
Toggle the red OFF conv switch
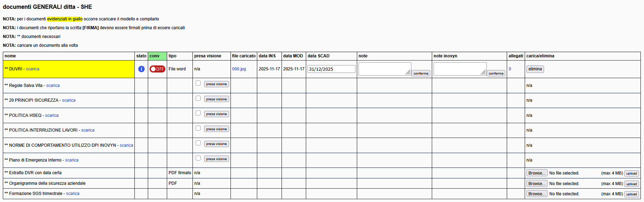point(157,69)
